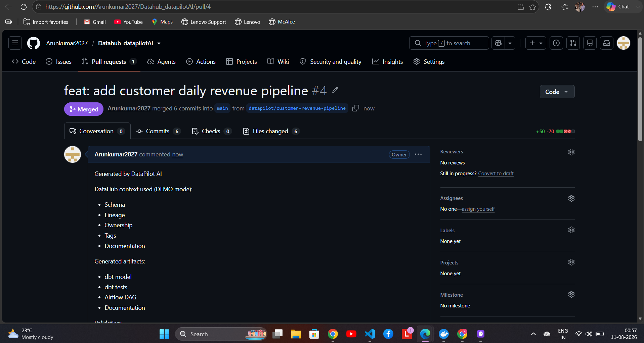The height and width of the screenshot is (343, 644).
Task: Open the Pull requests tab
Action: point(109,62)
